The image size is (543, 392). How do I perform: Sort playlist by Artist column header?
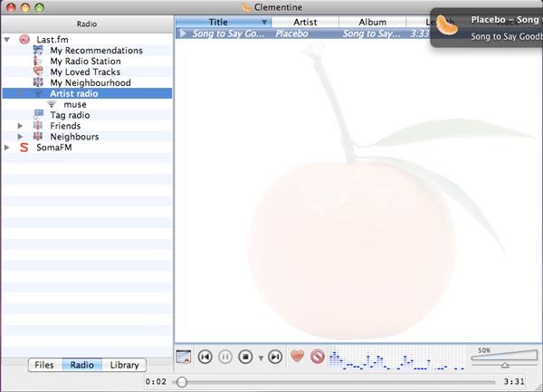(305, 22)
